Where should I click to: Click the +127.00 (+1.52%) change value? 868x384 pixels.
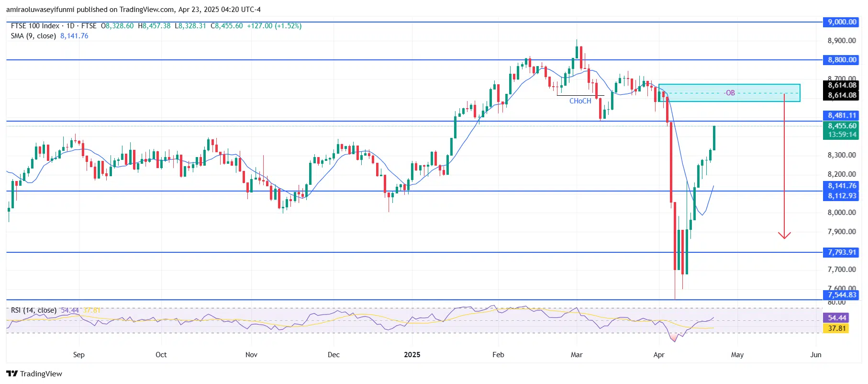[x=274, y=26]
